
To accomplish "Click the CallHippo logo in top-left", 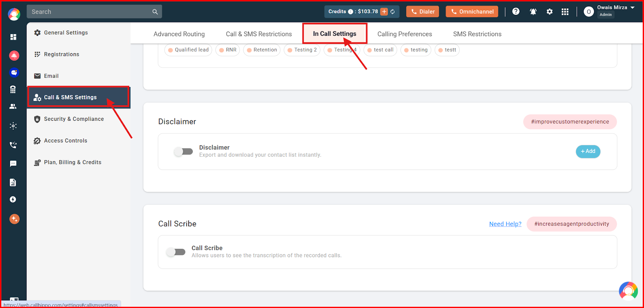I will [x=14, y=14].
